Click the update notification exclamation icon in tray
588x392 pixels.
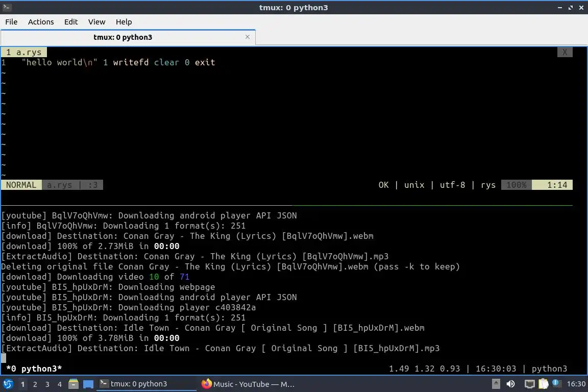pyautogui.click(x=557, y=383)
